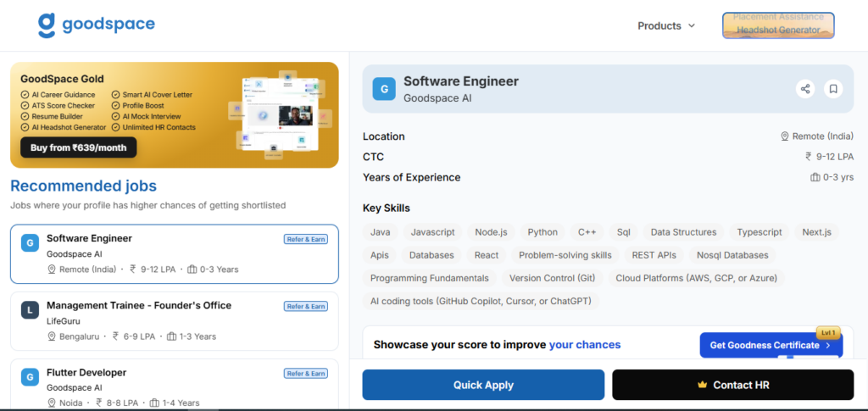Click Refer & Earn on Flutter Developer card

click(305, 374)
